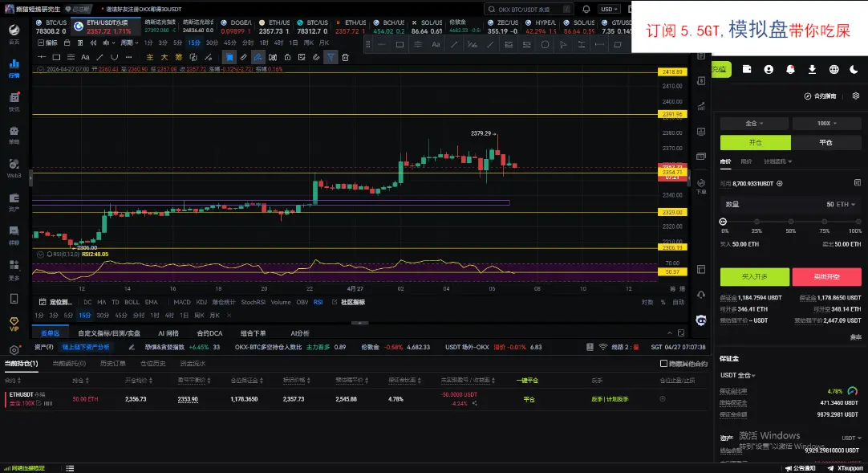868x473 pixels.
Task: Click the edit pencil icon in ticker strip
Action: tap(132, 347)
